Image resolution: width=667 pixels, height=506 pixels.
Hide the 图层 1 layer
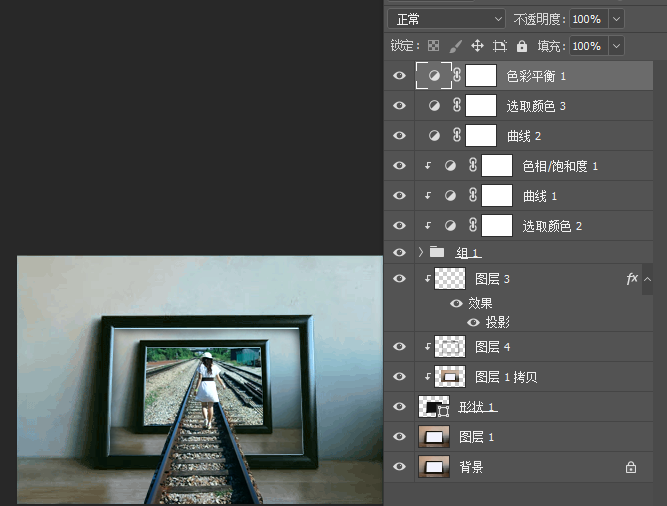(x=399, y=436)
